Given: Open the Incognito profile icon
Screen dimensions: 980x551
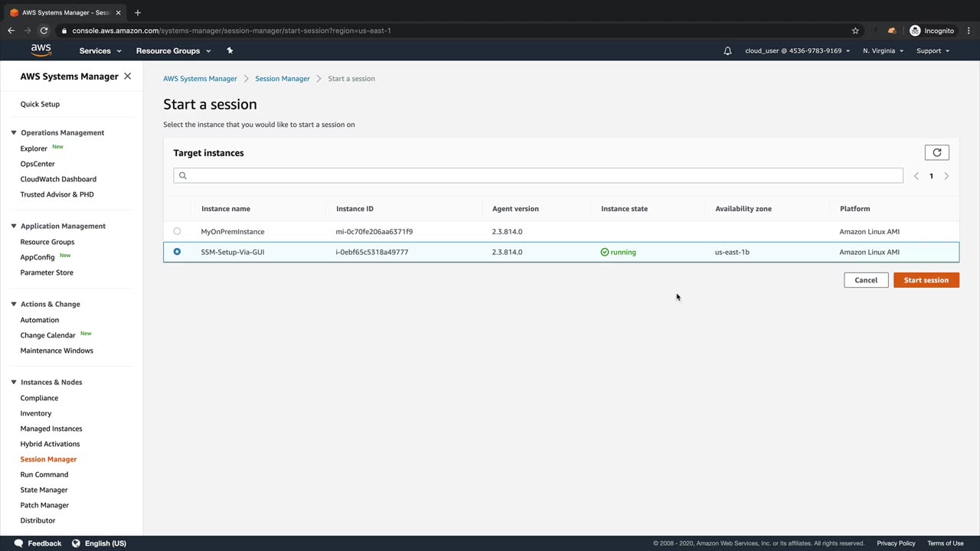Looking at the screenshot, I should pos(915,31).
